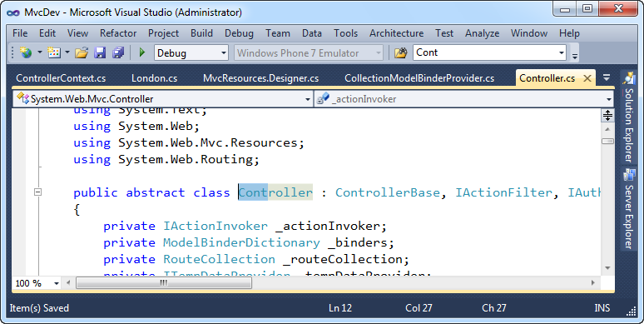644x324 pixels.
Task: Open the Tools menu
Action: (x=346, y=33)
